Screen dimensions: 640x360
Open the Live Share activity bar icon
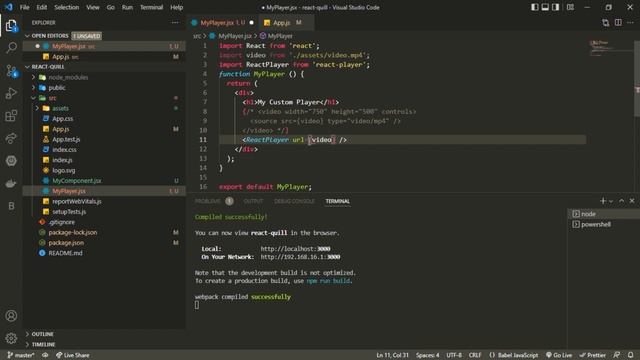(x=11, y=138)
